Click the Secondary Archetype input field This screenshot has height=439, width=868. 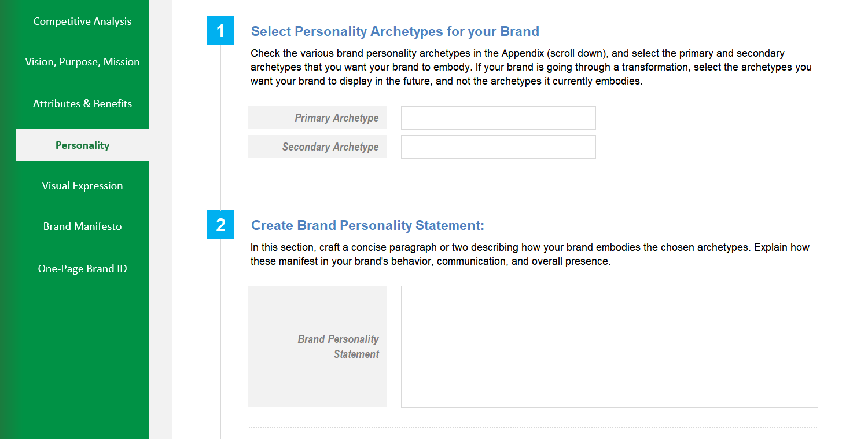(x=498, y=147)
